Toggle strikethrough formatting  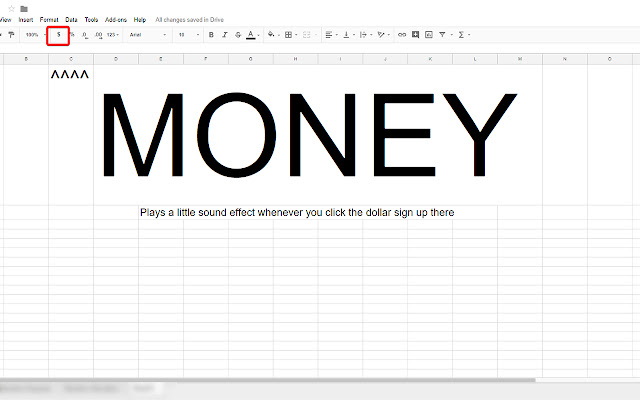(238, 35)
